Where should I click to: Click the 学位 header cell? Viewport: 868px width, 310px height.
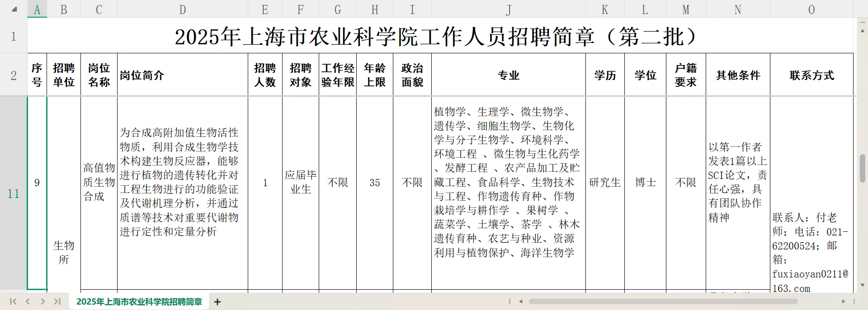click(645, 75)
